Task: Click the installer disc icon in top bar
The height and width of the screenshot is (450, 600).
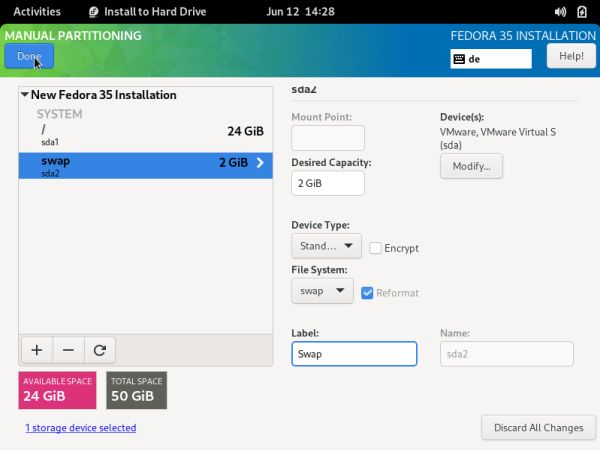Action: click(93, 12)
